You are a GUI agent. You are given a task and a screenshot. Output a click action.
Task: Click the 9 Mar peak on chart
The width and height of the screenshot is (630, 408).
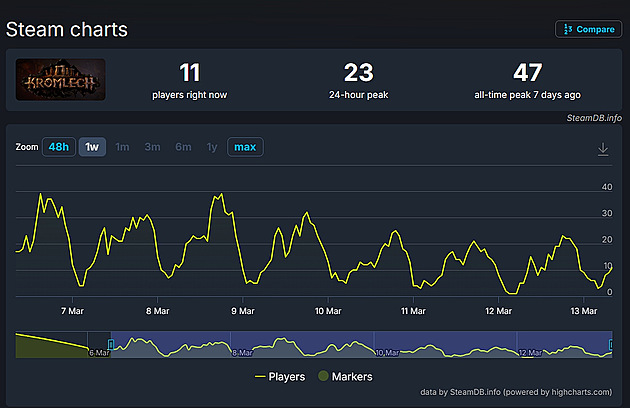click(x=217, y=195)
